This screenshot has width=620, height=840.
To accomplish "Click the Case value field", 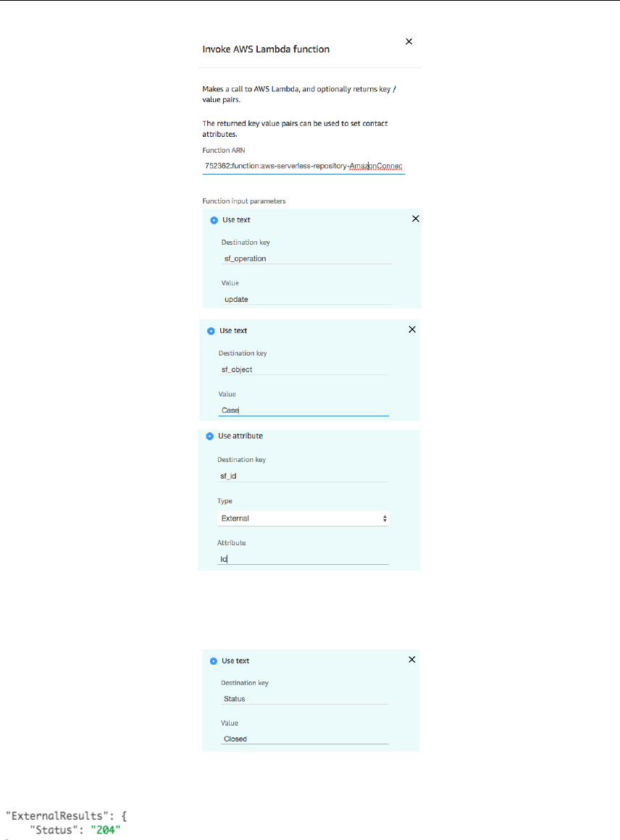I will click(303, 410).
